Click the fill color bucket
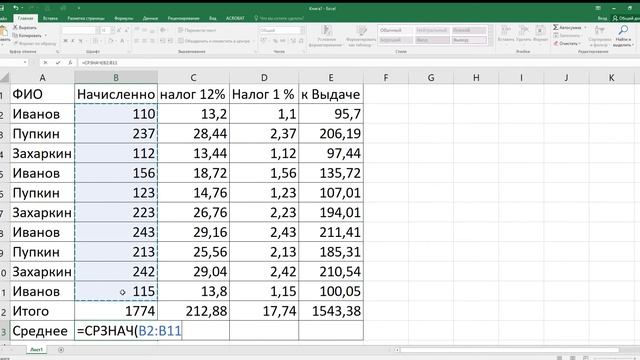The height and width of the screenshot is (360, 640). [x=111, y=41]
